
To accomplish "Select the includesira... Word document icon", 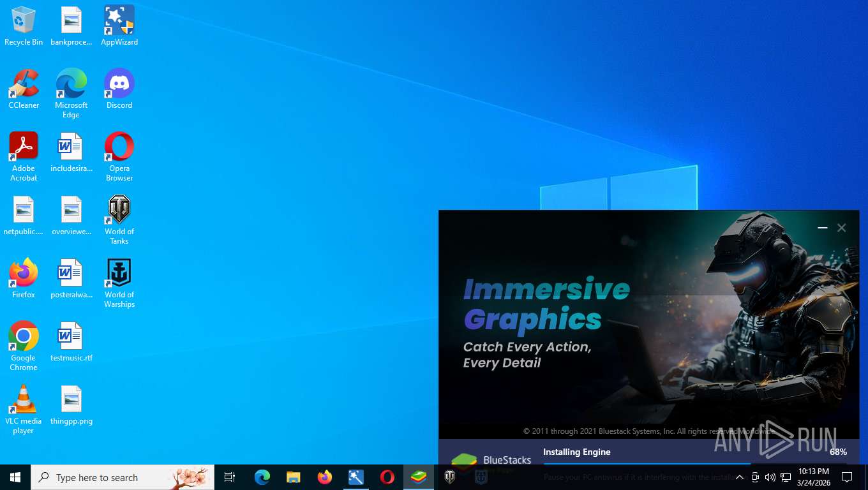I will (71, 152).
